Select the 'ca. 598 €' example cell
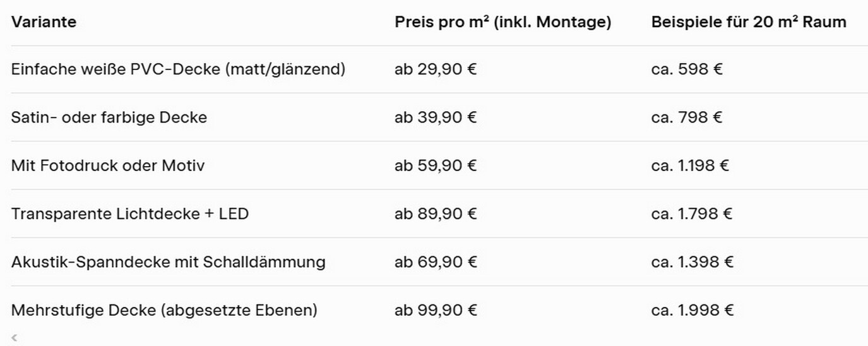 click(x=687, y=69)
